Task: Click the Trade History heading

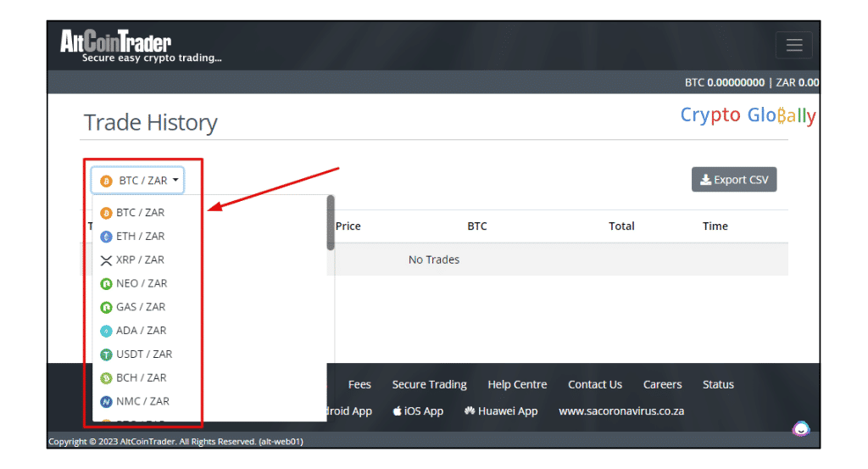Action: (x=151, y=122)
